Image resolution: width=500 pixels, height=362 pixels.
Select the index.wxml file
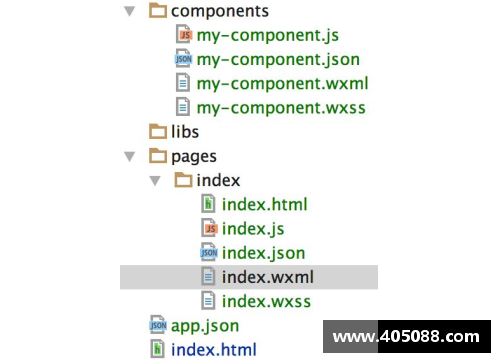point(249,277)
